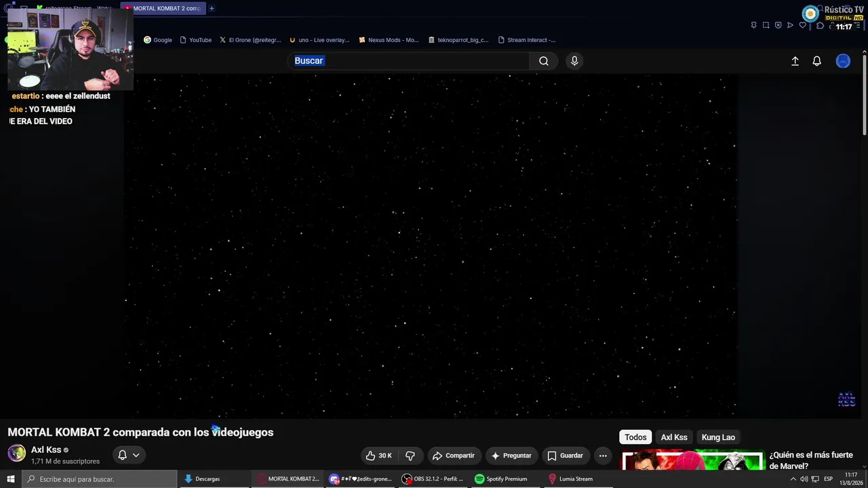
Task: Click the Preguntar button
Action: (x=512, y=455)
